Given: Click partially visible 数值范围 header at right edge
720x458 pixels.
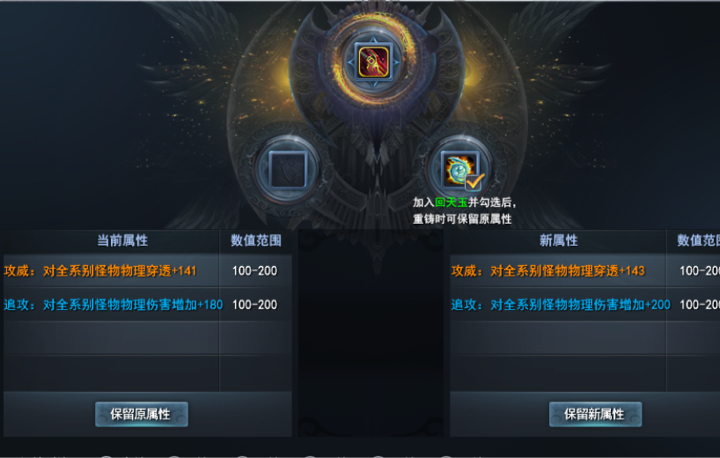Looking at the screenshot, I should pyautogui.click(x=698, y=240).
